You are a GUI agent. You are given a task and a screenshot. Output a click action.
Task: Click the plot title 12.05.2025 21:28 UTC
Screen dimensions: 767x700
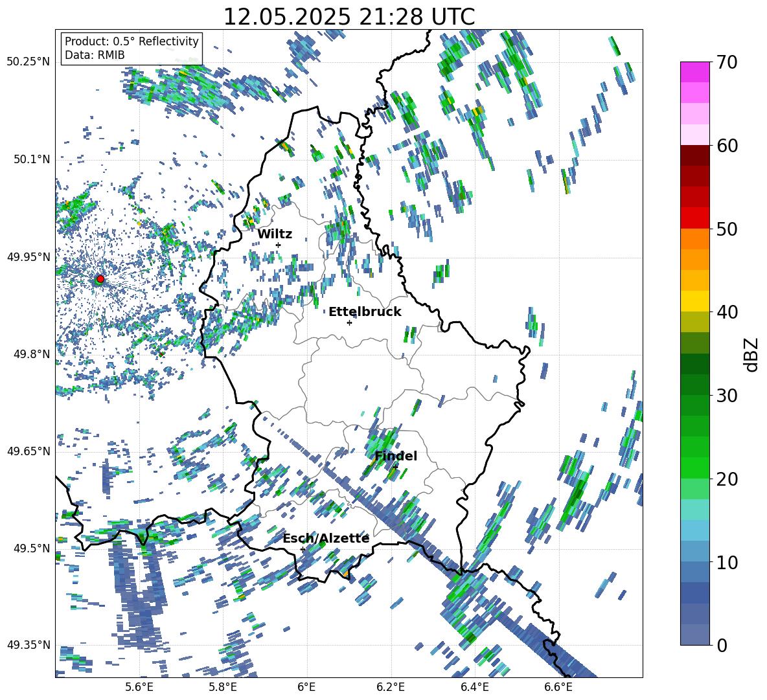pyautogui.click(x=349, y=17)
